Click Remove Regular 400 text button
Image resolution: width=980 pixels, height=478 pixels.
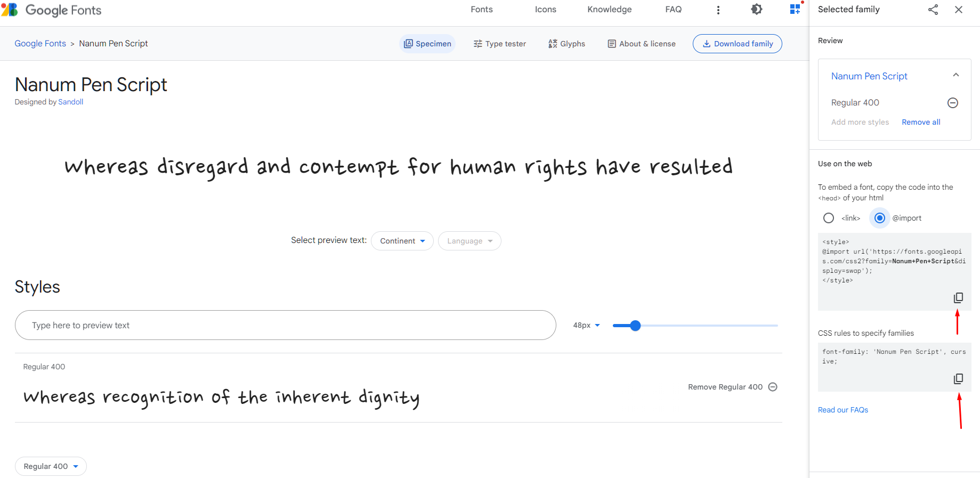coord(725,387)
